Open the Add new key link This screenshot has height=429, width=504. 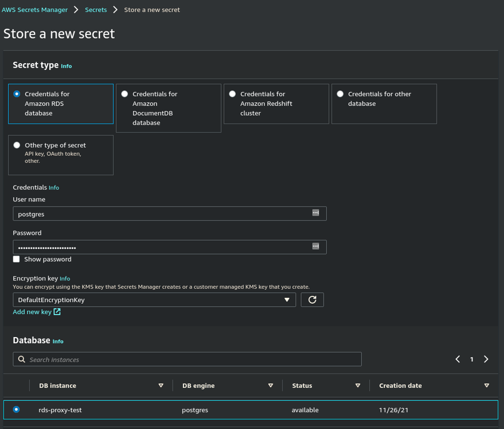31,311
